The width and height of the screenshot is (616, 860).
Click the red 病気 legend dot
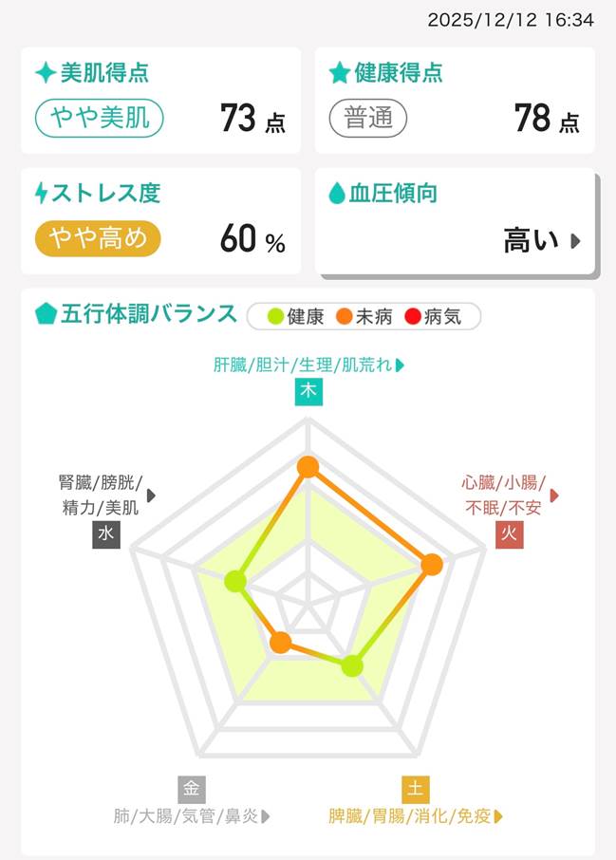[413, 317]
